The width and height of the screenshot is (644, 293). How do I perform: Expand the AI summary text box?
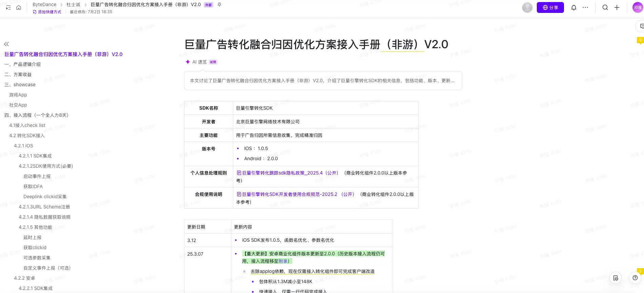click(x=323, y=80)
